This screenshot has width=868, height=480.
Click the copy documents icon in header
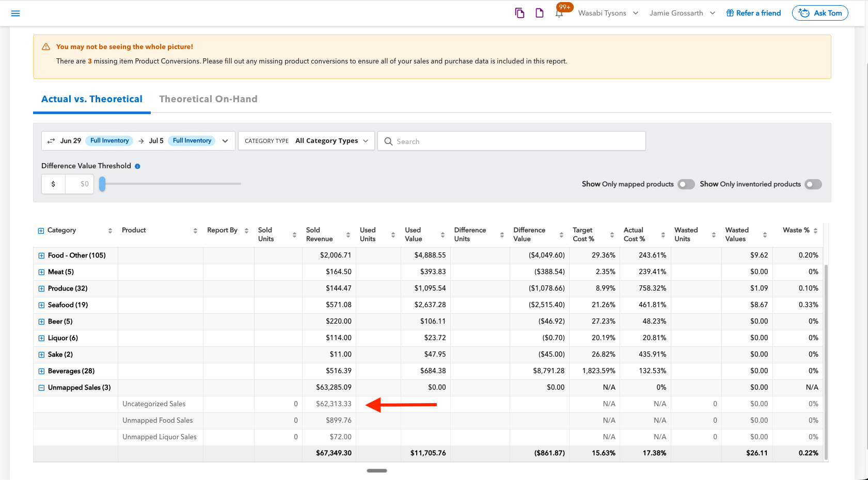(519, 13)
